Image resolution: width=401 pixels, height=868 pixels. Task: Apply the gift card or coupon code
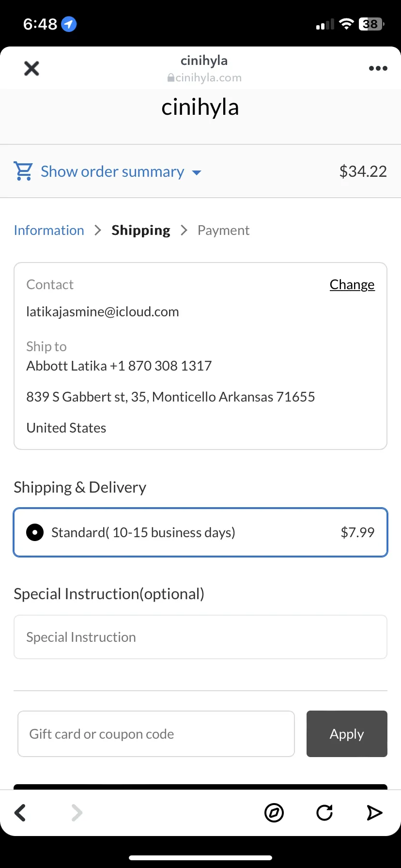click(x=347, y=734)
